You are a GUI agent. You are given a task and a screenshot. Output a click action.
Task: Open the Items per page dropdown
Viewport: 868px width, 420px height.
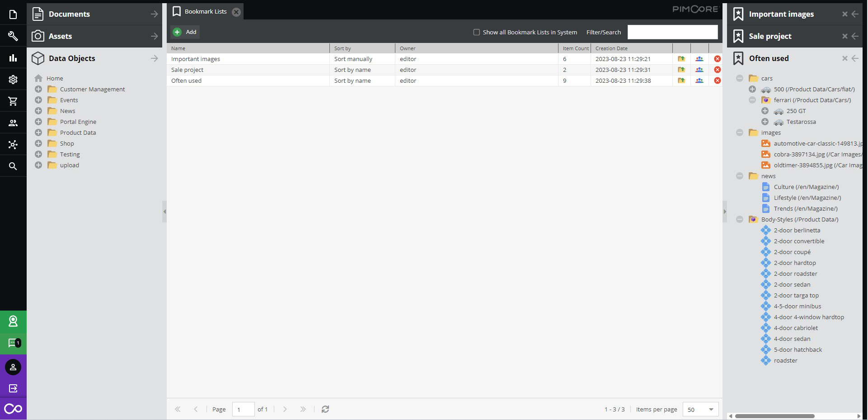[711, 410]
